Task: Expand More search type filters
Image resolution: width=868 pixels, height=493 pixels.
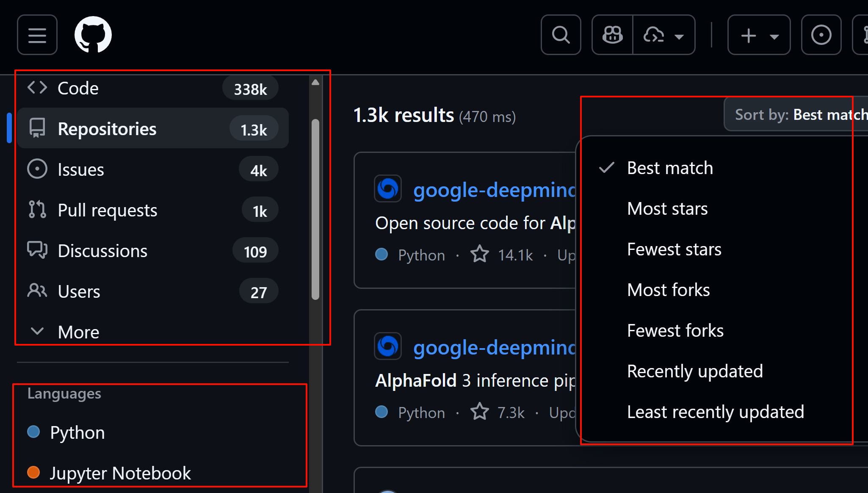Action: [x=78, y=332]
